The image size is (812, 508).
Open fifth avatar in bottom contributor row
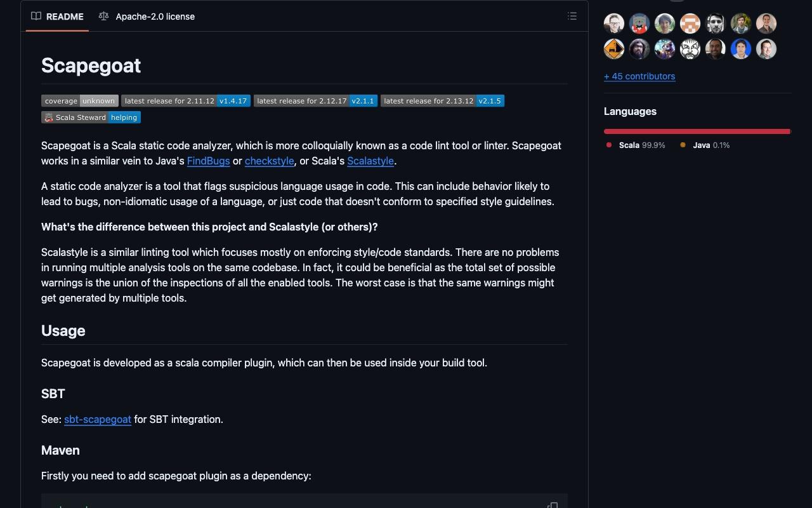pos(716,49)
